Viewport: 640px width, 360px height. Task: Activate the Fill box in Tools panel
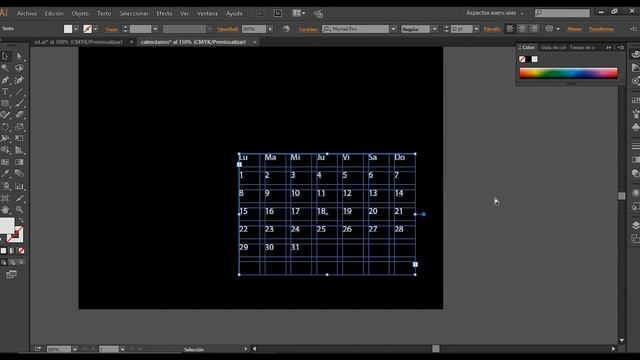click(6, 225)
